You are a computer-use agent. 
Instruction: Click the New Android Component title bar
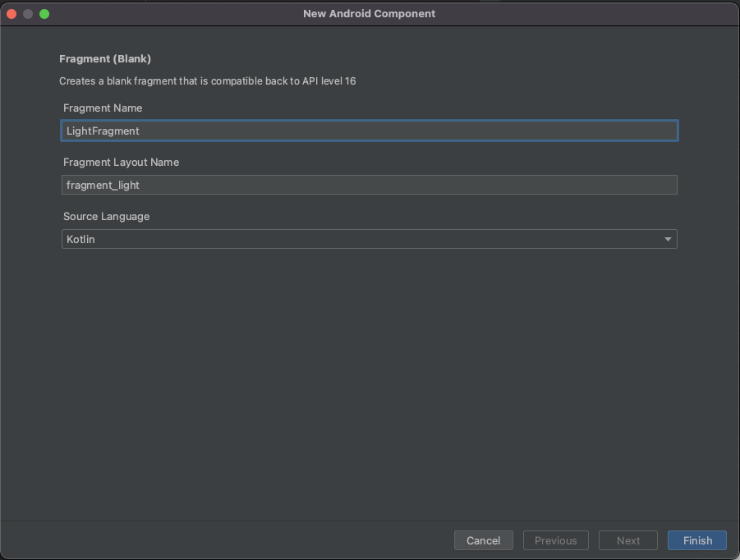[x=369, y=14]
